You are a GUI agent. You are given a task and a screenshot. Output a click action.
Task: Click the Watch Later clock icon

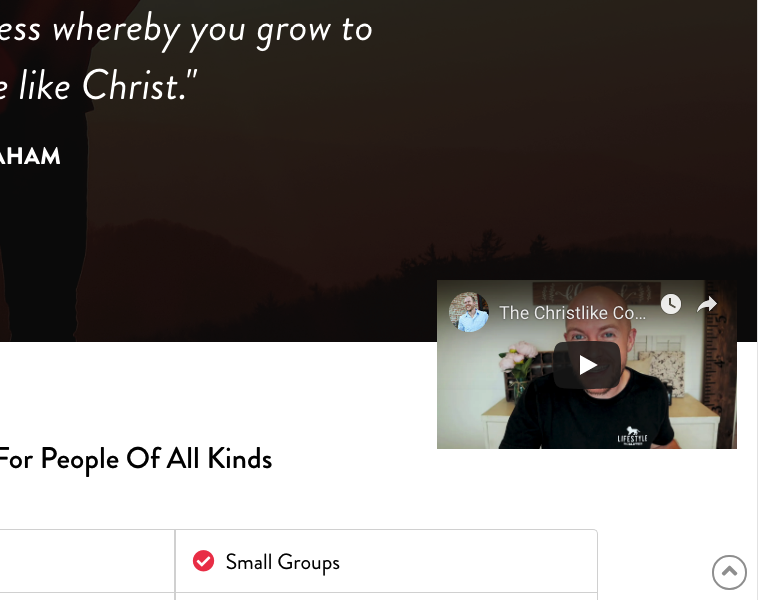[x=671, y=304]
